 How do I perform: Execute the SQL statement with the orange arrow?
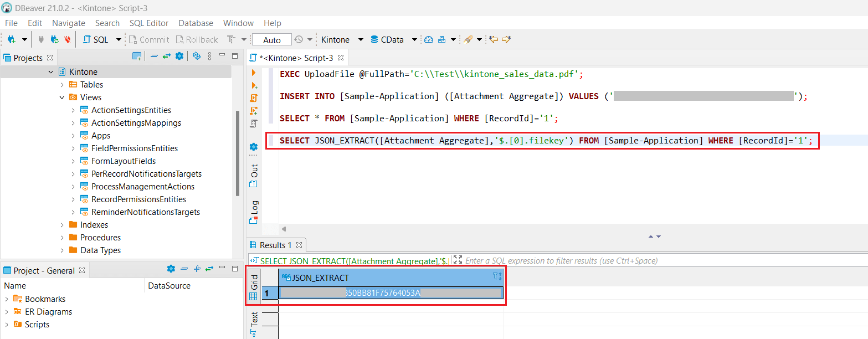[x=253, y=73]
